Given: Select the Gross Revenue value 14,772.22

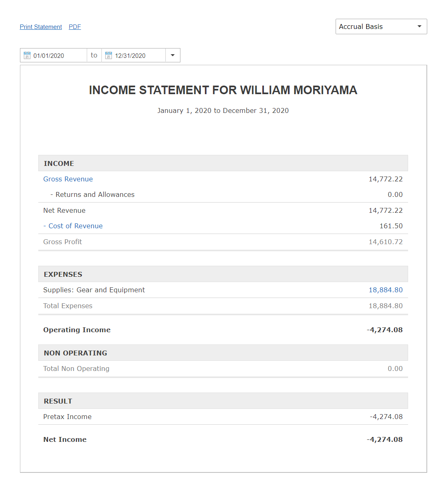Looking at the screenshot, I should click(x=386, y=179).
